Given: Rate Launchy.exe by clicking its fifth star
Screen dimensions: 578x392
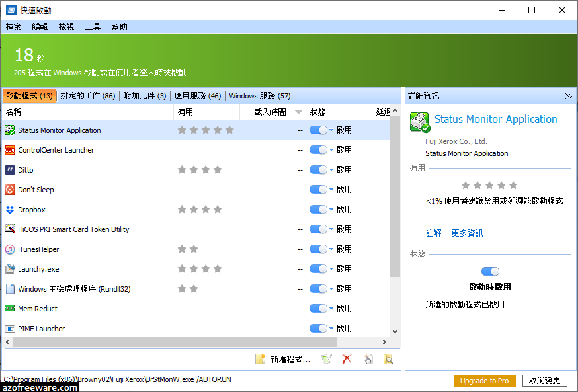Looking at the screenshot, I should tap(227, 268).
